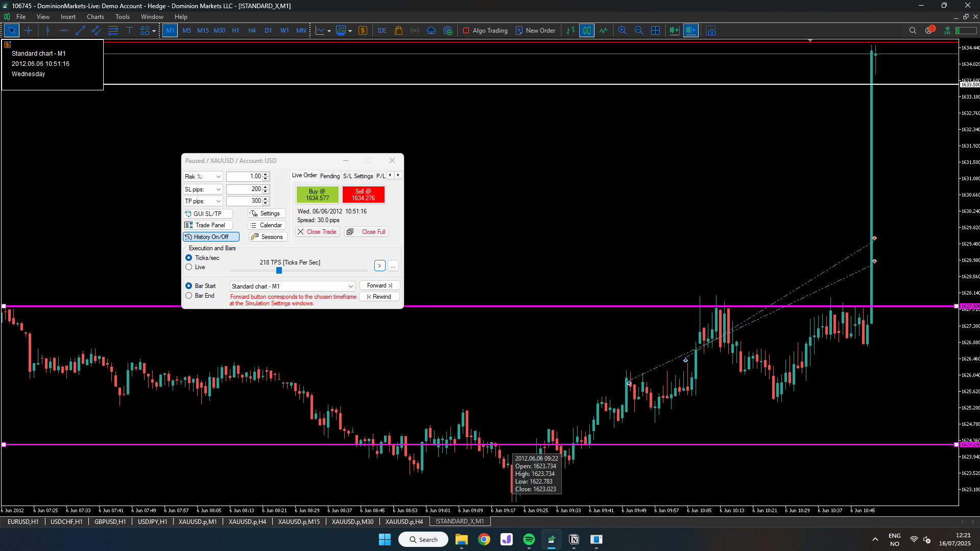Switch chart timeframe to M1
Screen dimensions: 980x551
click(x=170, y=31)
